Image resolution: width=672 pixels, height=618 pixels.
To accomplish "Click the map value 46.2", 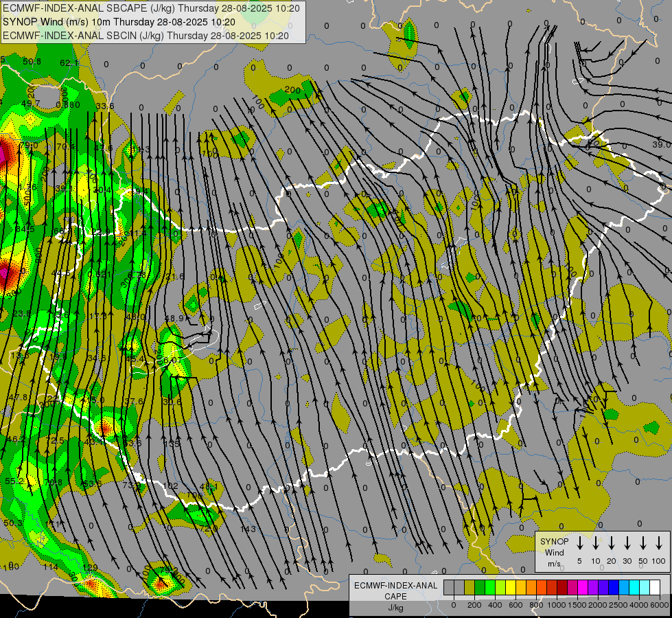I will 16,439.
